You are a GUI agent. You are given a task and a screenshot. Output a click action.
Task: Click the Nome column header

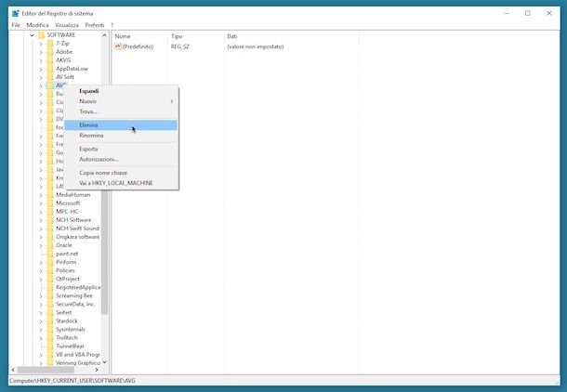[x=140, y=36]
